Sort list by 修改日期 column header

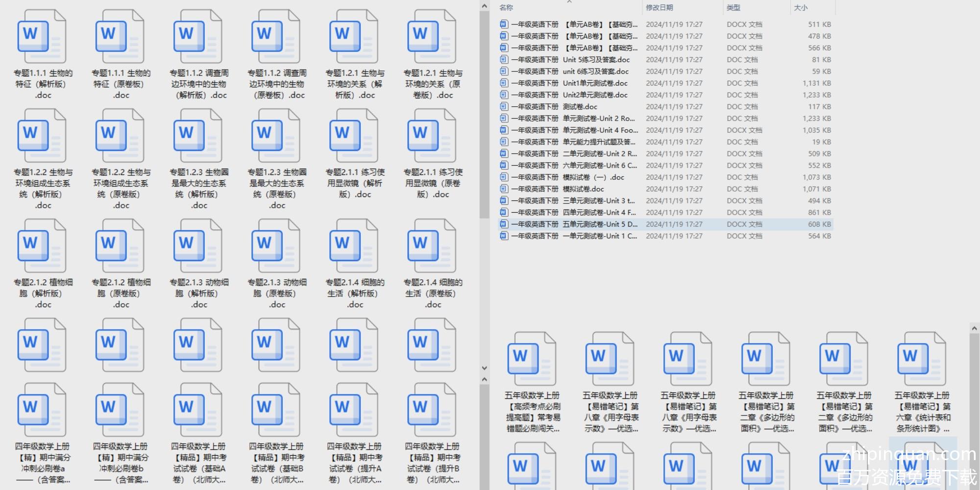659,7
